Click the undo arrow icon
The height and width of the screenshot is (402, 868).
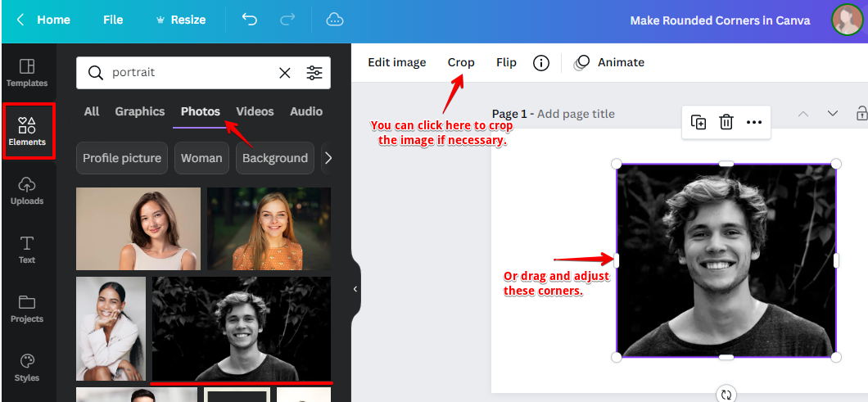click(250, 20)
